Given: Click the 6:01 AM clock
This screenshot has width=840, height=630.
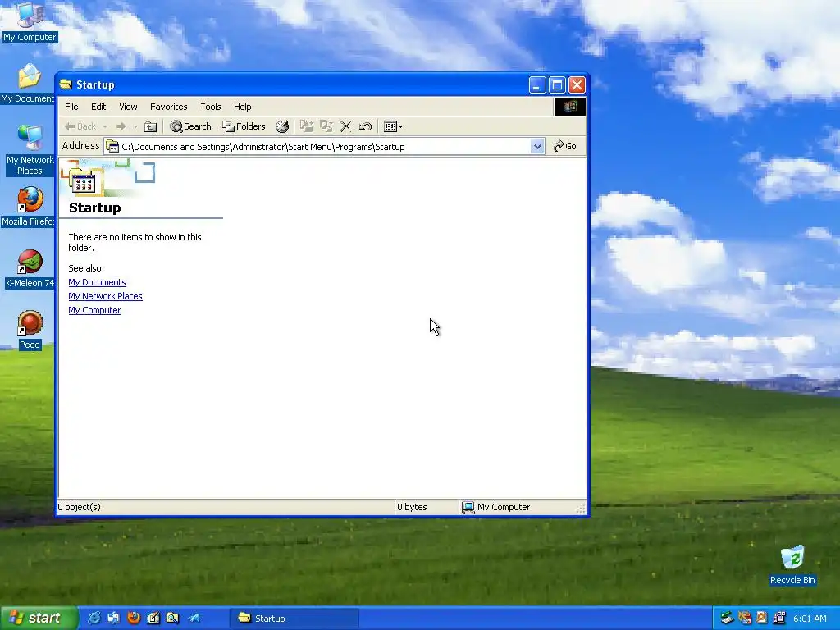Looking at the screenshot, I should click(810, 619).
